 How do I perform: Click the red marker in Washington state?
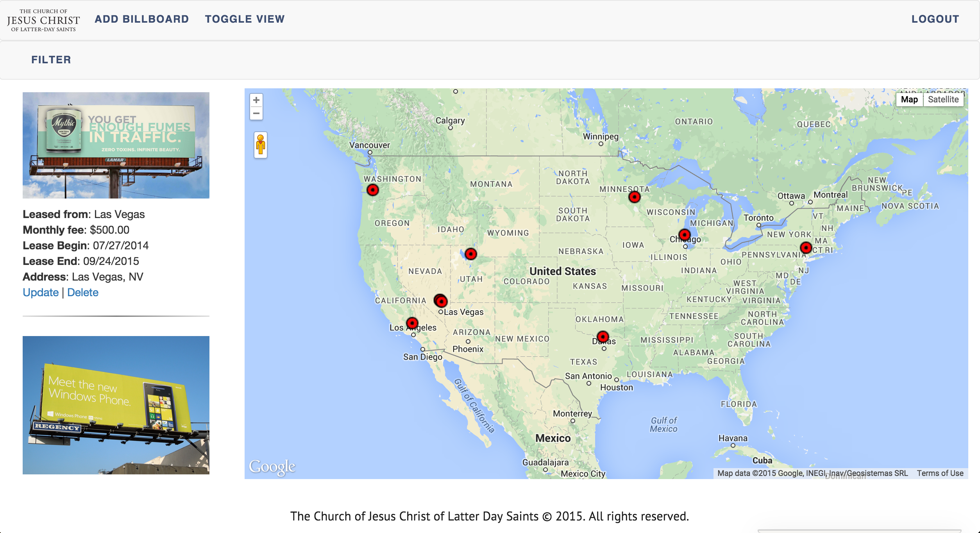click(x=373, y=190)
